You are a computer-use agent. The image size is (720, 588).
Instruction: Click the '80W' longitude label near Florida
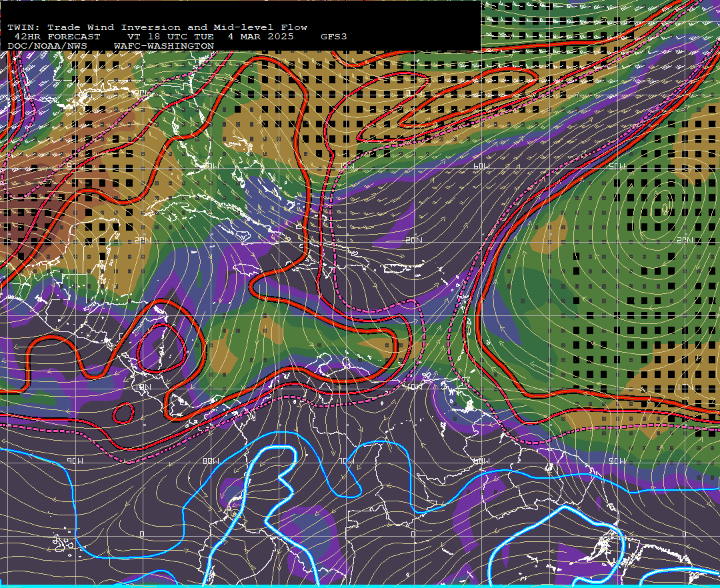(x=211, y=166)
